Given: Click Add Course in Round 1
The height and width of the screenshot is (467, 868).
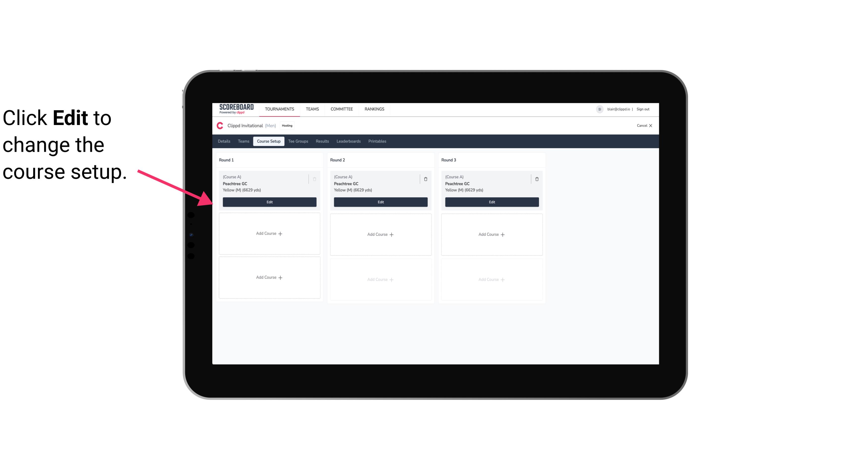Looking at the screenshot, I should click(x=269, y=234).
